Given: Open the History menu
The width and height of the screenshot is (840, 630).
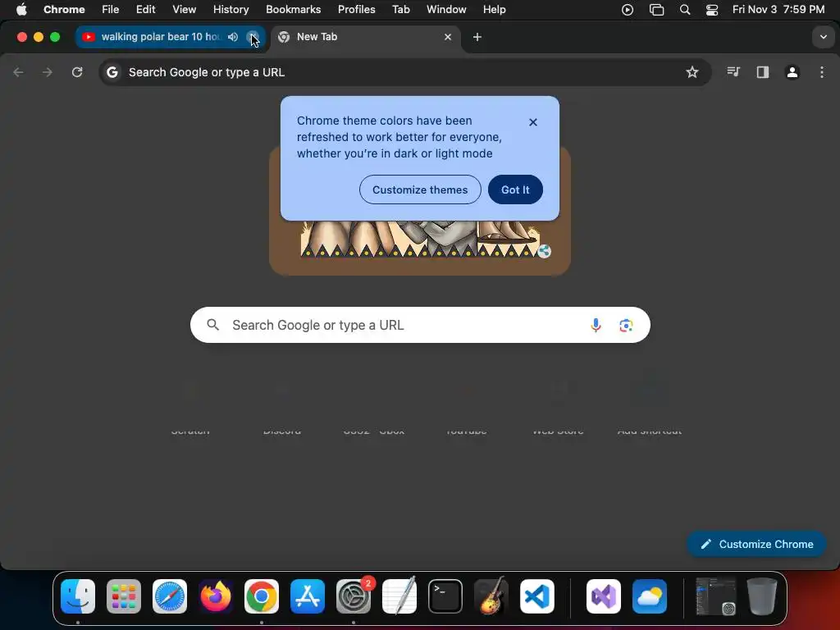Looking at the screenshot, I should pos(231,10).
